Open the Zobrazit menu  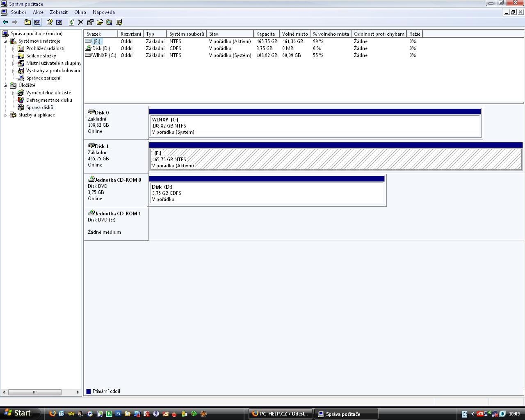(59, 12)
